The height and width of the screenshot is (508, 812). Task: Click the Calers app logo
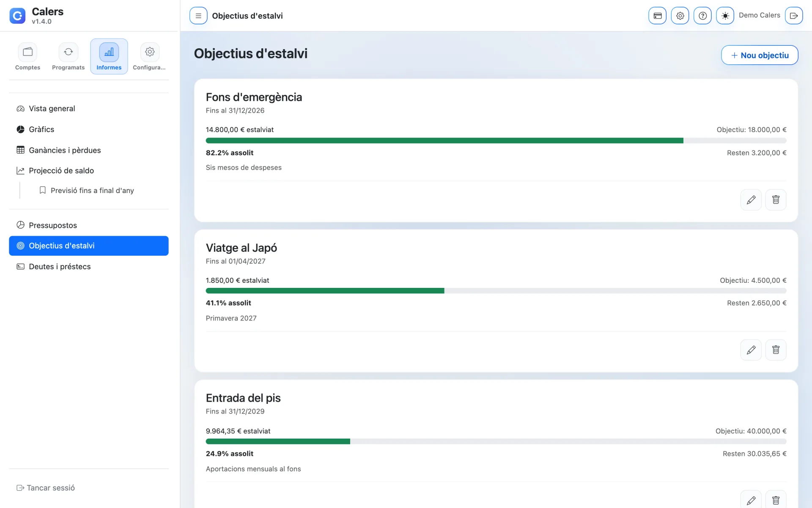(17, 16)
